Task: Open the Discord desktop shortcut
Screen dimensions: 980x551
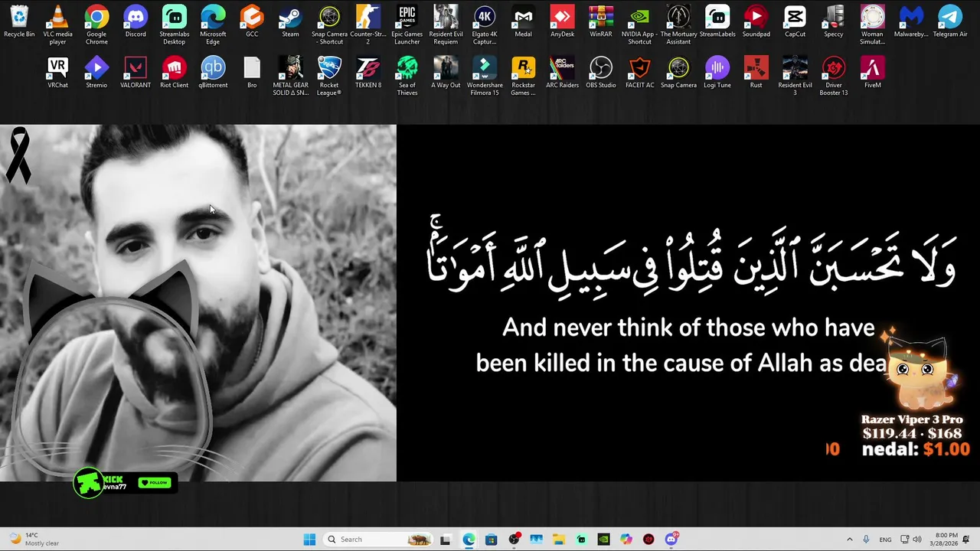Action: (136, 21)
